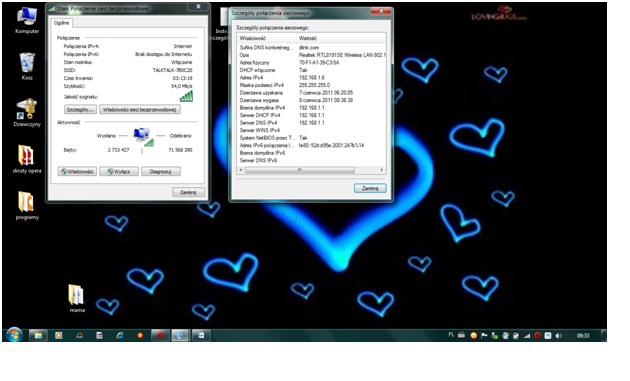Open Właściwości sieci bezprzewodowej
This screenshot has height=381, width=630.
[139, 110]
